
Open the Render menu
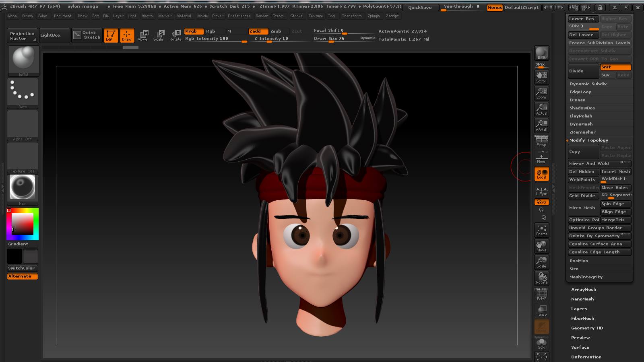point(262,16)
